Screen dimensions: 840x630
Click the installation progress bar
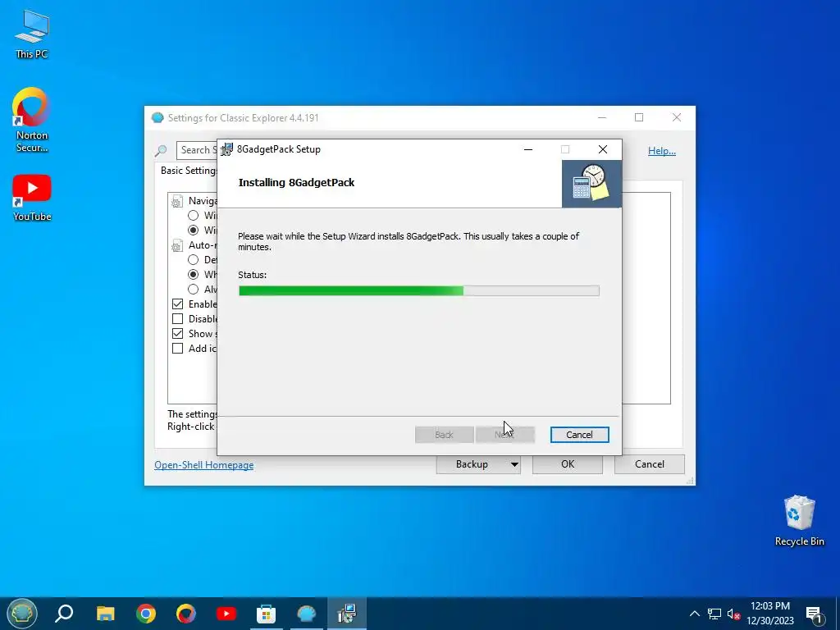[x=418, y=290]
